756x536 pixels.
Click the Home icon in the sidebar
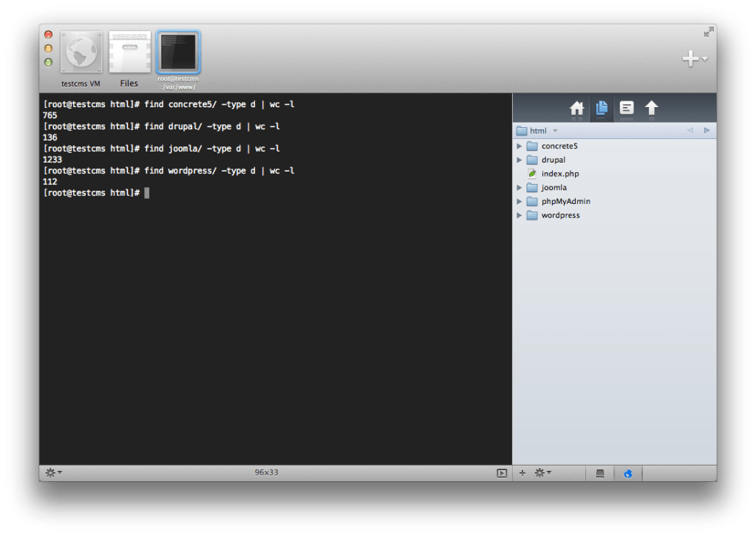(x=577, y=109)
